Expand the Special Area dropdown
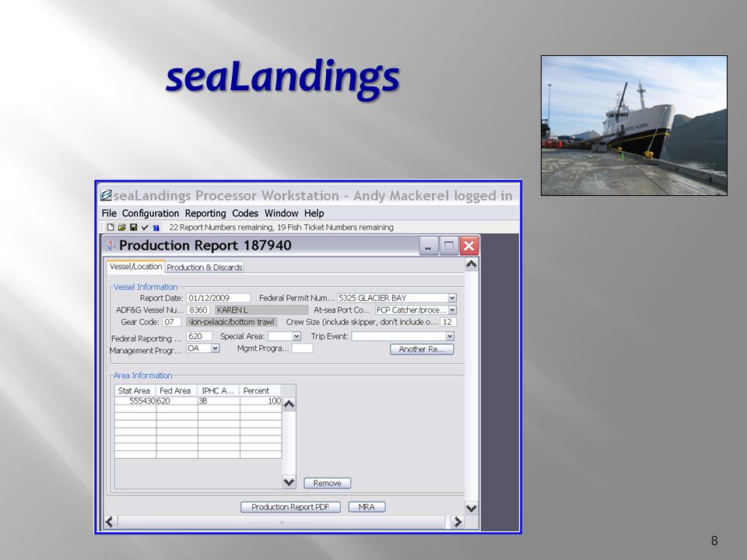This screenshot has height=560, width=747. [296, 336]
